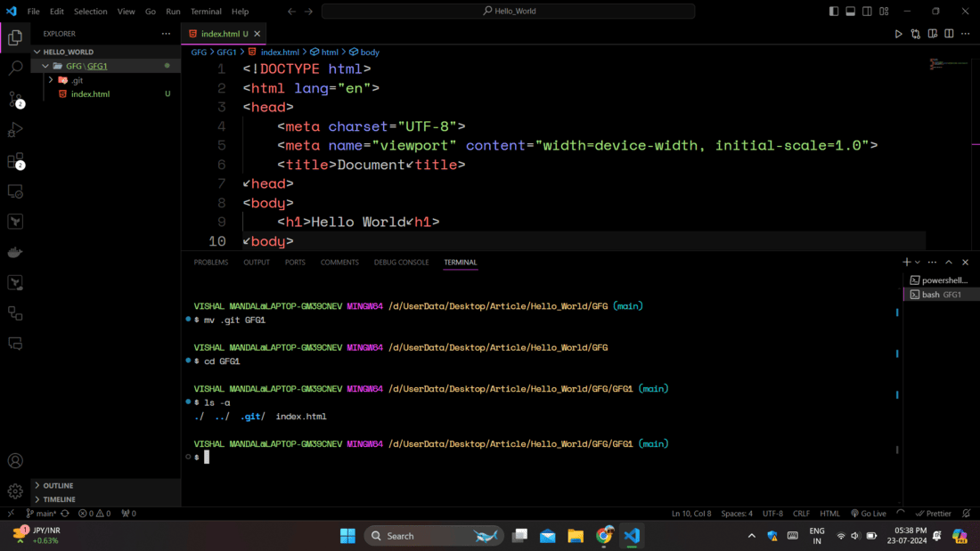Open the Terminal menu

(x=206, y=12)
